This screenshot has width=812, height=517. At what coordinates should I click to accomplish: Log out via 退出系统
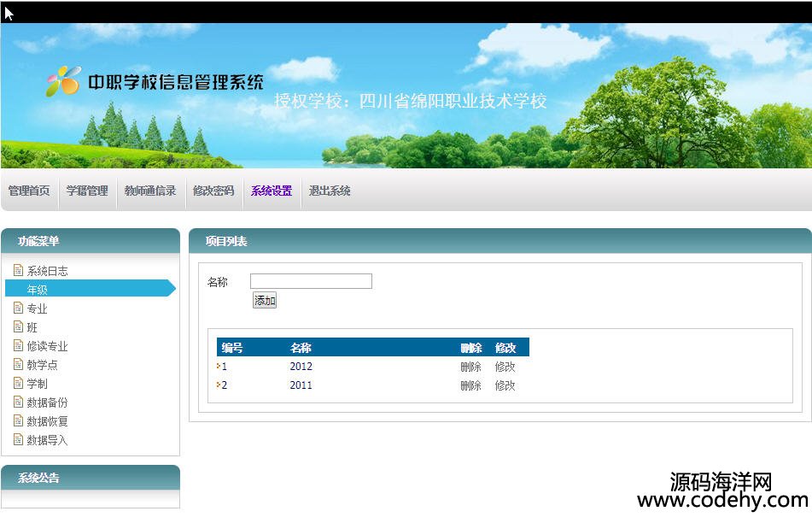pos(330,191)
